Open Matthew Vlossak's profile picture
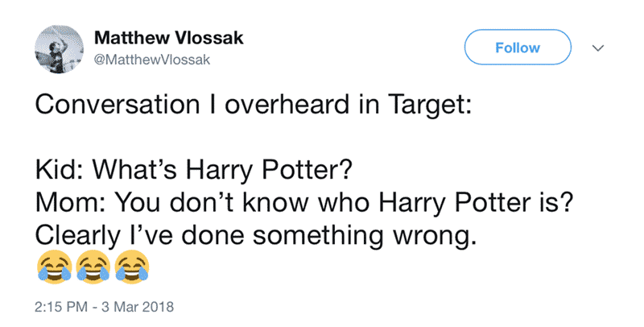This screenshot has width=644, height=327. coord(59,49)
